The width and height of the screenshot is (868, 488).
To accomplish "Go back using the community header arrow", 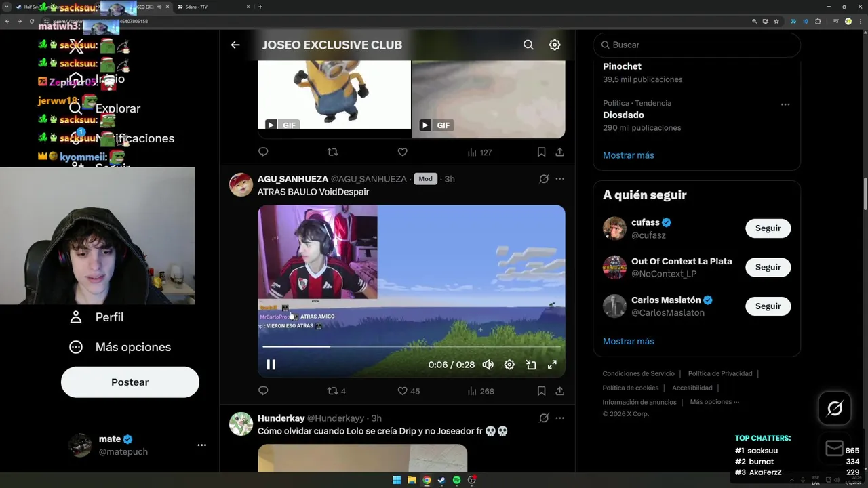I will pos(235,45).
